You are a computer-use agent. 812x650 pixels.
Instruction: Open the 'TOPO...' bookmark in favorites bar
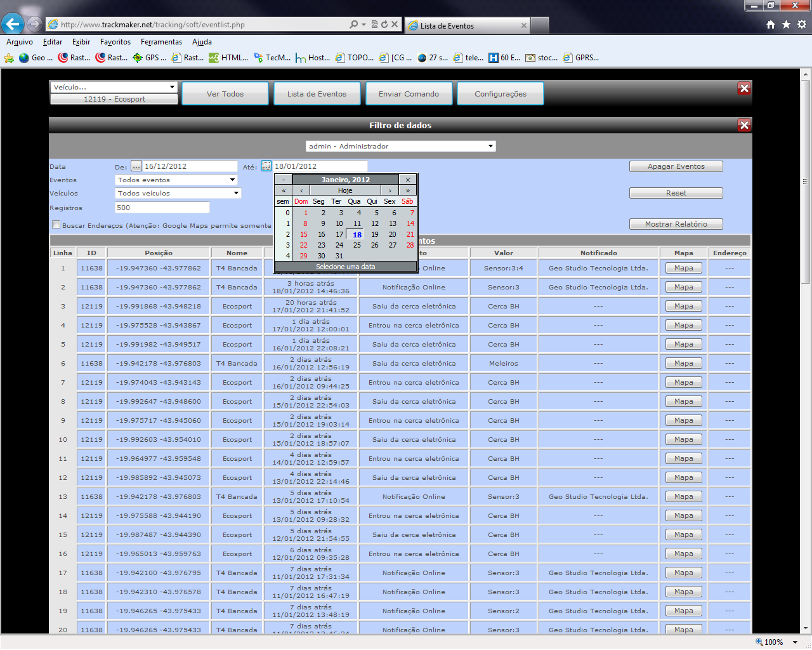[x=355, y=58]
